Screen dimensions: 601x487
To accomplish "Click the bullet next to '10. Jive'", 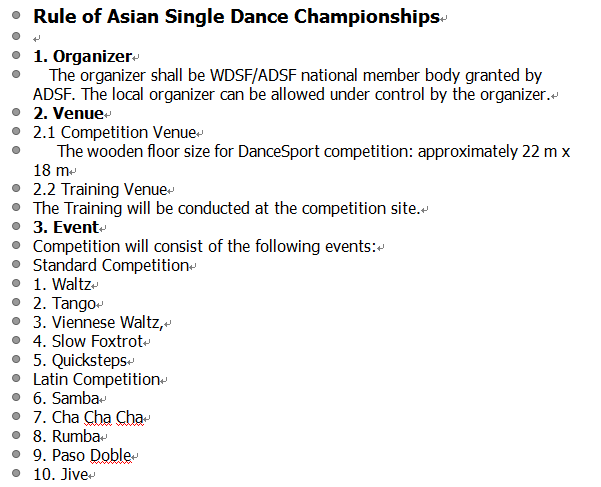I will tap(16, 473).
